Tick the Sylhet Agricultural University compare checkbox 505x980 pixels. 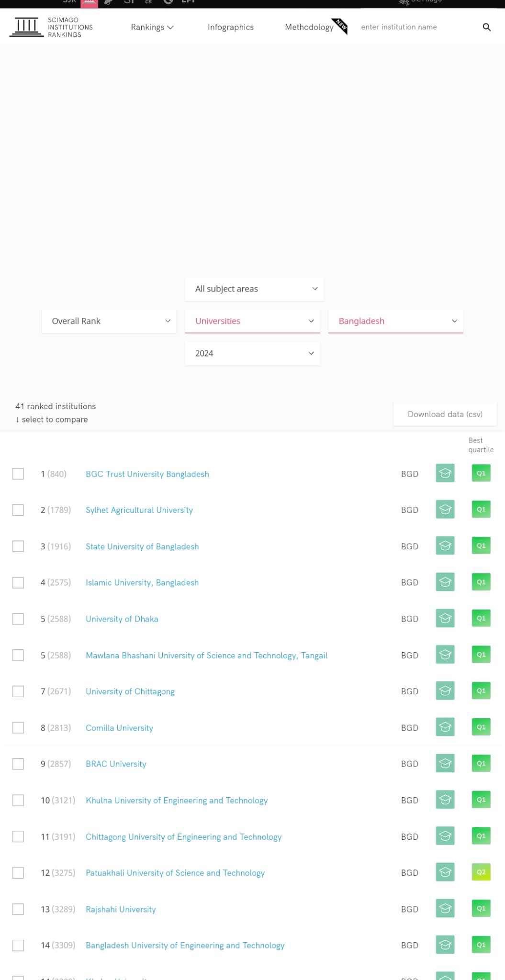[x=18, y=510]
